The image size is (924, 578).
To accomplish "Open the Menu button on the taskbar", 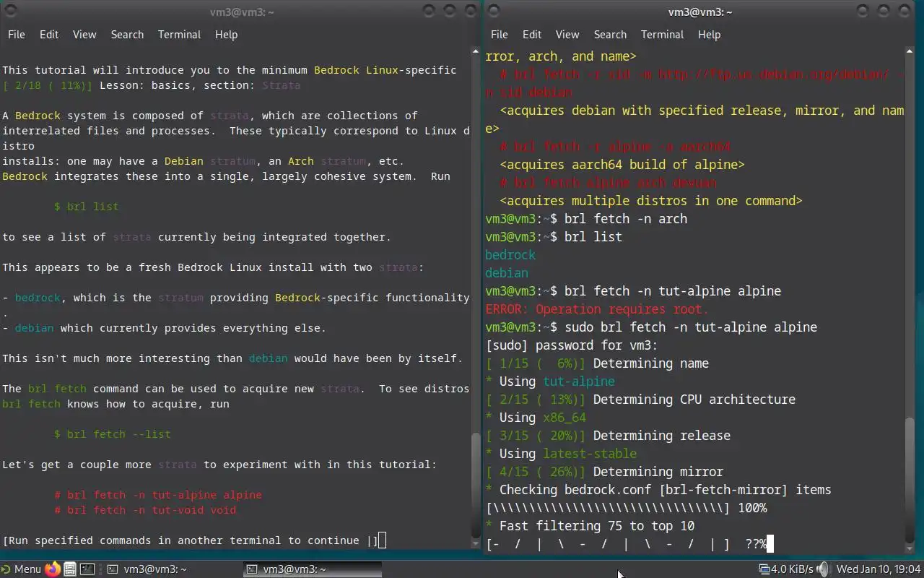I will [x=21, y=569].
